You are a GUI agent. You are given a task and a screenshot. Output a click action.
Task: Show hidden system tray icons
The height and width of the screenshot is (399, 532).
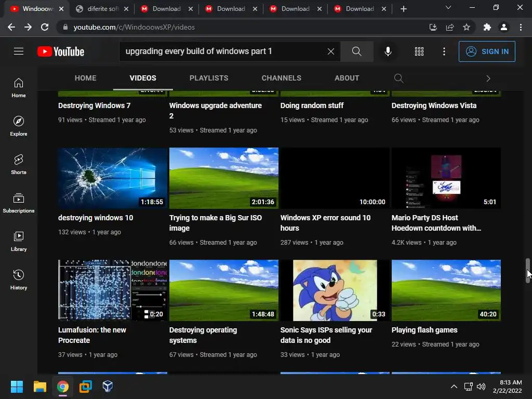(454, 387)
